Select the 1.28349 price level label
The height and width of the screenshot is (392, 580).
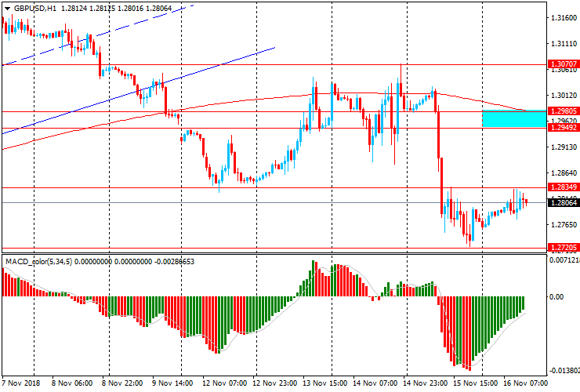[564, 187]
